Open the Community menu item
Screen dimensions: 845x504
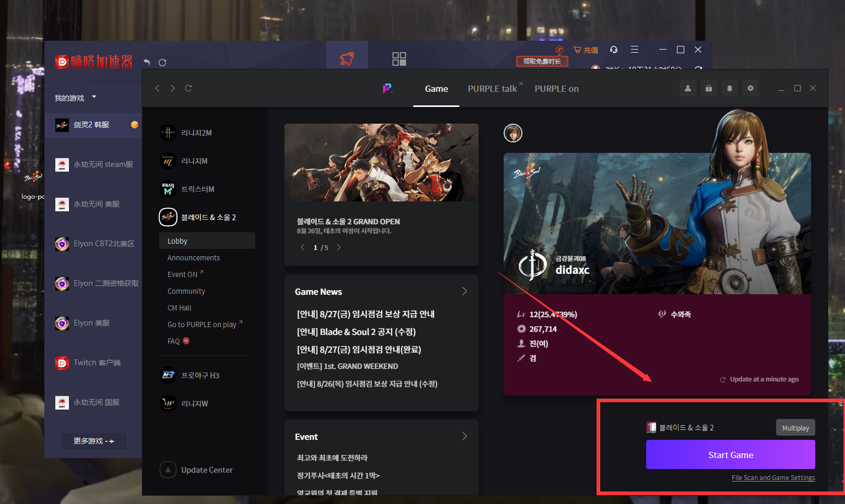point(186,291)
